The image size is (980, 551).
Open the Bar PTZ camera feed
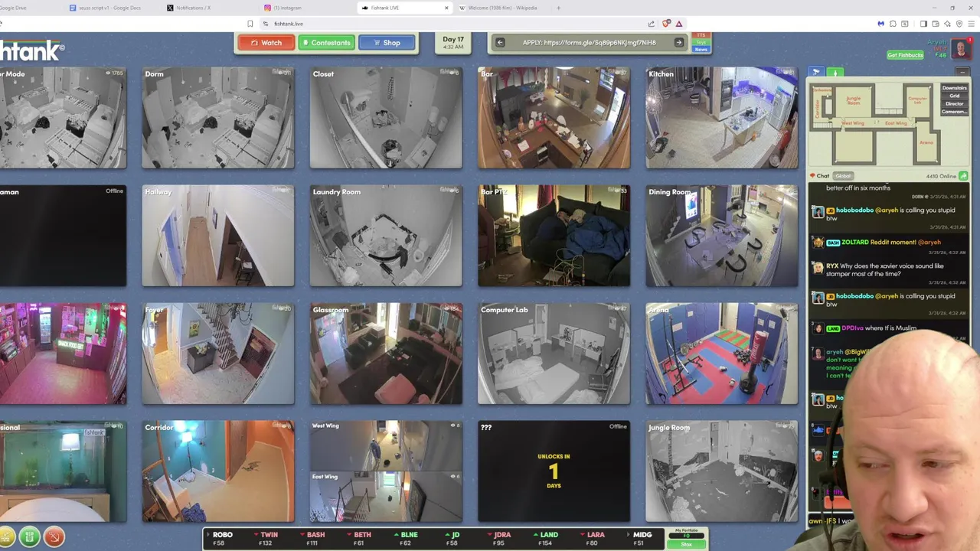[x=554, y=236]
